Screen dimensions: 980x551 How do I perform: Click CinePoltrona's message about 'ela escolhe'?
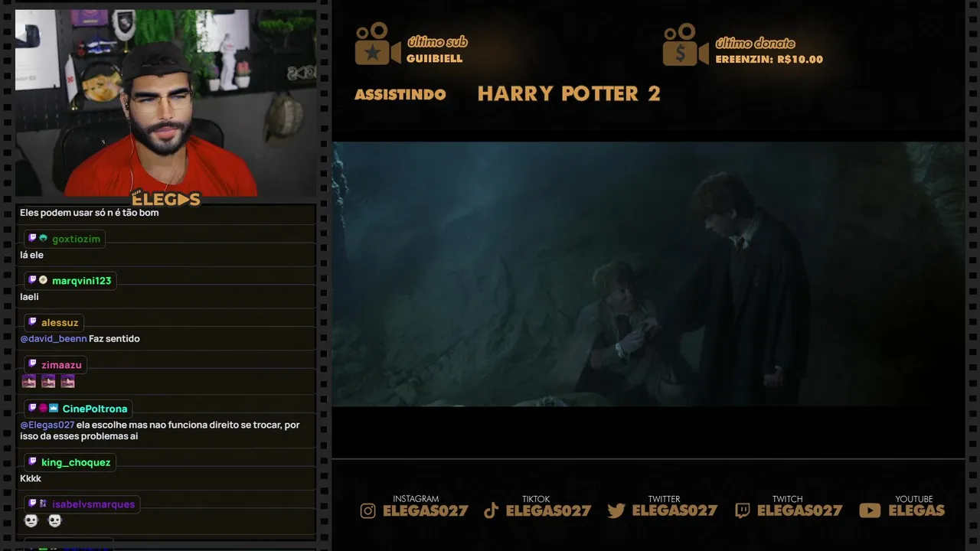(x=160, y=431)
